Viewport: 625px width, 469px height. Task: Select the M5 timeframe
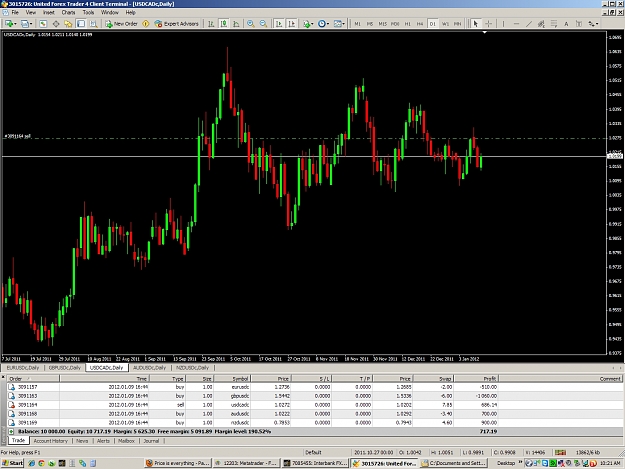point(370,24)
